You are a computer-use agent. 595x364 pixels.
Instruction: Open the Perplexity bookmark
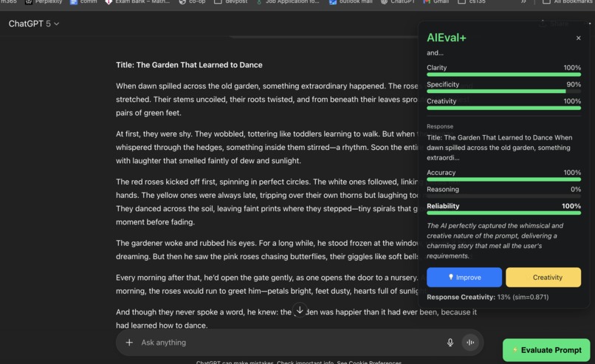click(x=44, y=2)
